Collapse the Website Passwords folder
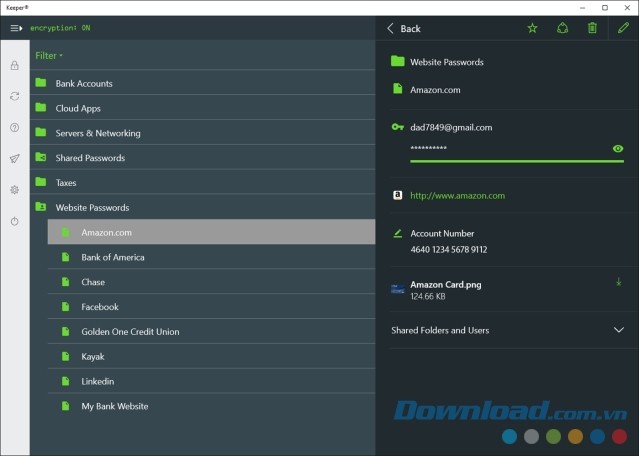This screenshot has width=639, height=456. pos(92,207)
